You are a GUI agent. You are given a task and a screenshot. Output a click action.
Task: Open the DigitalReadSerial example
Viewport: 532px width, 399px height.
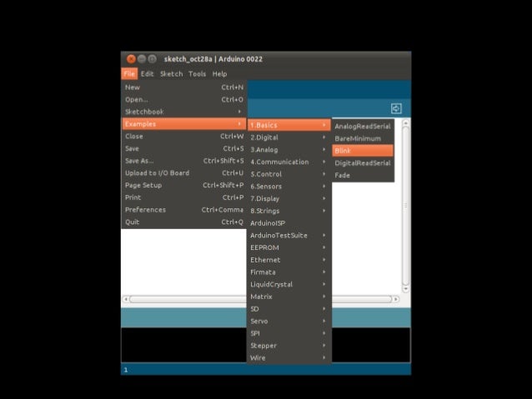pos(363,162)
